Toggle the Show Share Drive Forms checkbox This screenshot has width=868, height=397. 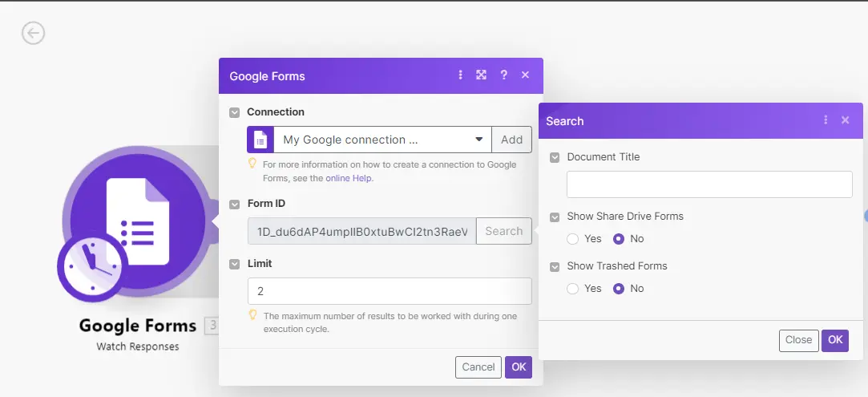tap(555, 217)
